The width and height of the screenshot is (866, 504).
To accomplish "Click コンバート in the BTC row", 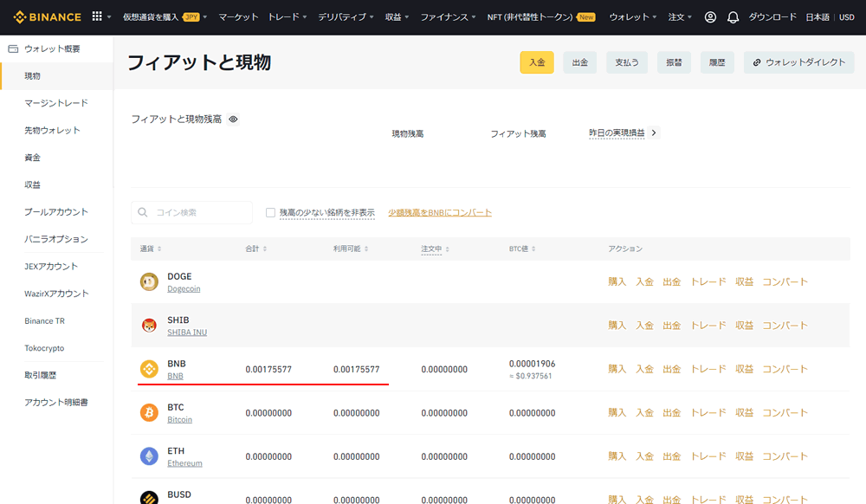I will (x=785, y=412).
